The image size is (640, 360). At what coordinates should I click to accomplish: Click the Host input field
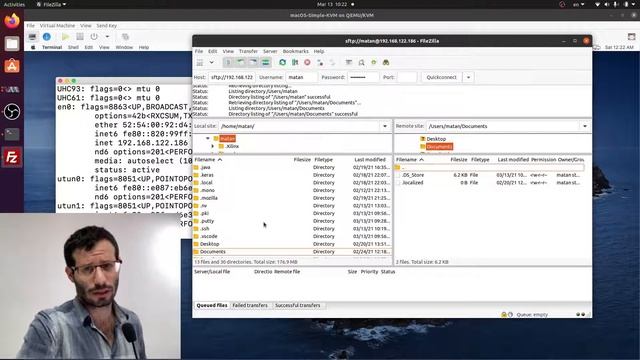coord(232,77)
